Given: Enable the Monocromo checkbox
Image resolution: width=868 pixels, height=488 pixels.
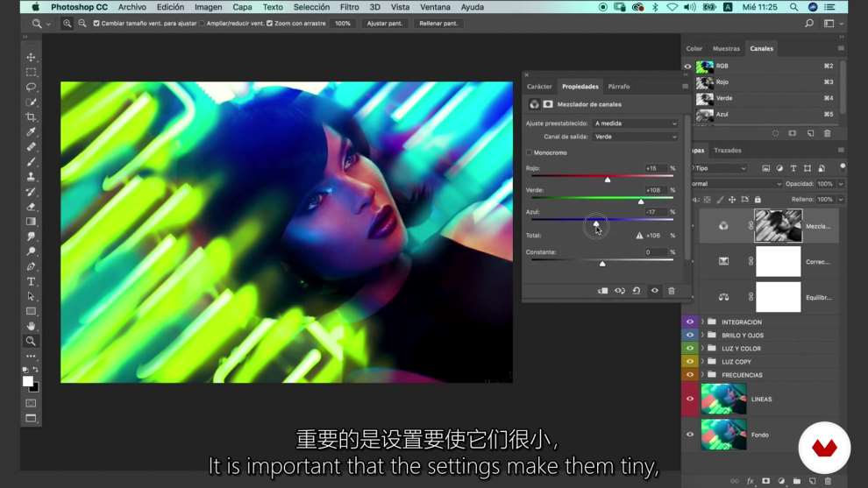Looking at the screenshot, I should click(530, 152).
